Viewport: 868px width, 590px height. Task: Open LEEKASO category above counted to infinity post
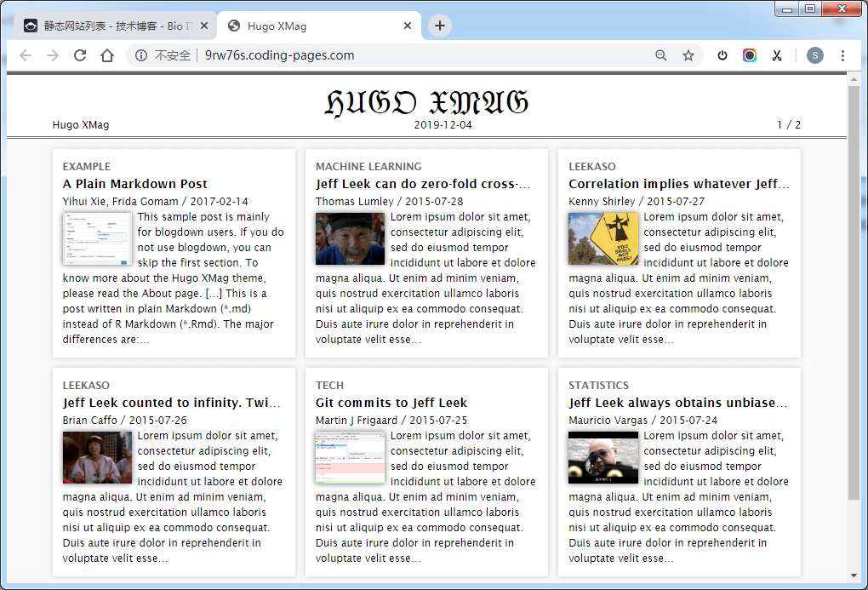click(86, 386)
